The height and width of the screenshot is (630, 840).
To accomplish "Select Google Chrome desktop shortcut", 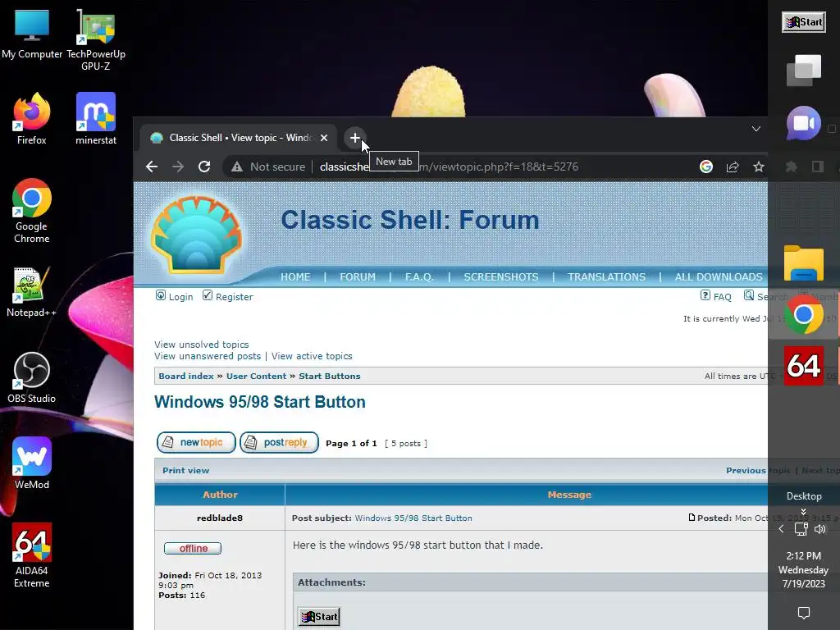I will coord(32,211).
